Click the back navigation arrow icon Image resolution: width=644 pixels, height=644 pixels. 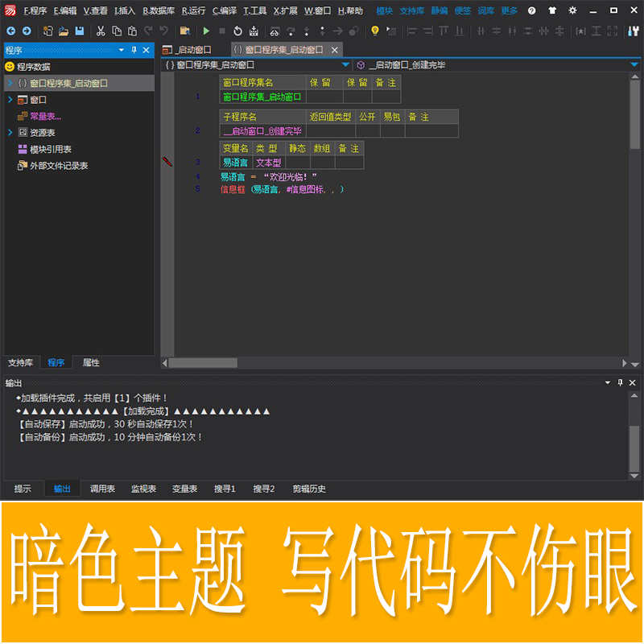click(11, 31)
